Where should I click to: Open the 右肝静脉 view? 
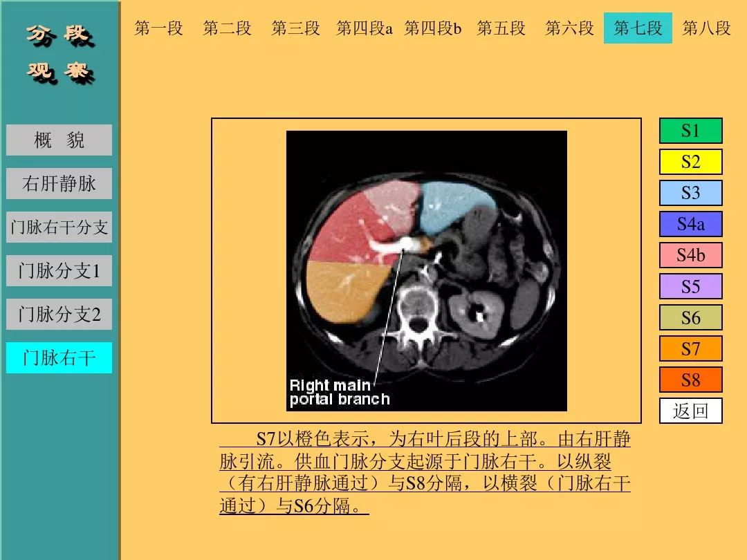[x=59, y=184]
